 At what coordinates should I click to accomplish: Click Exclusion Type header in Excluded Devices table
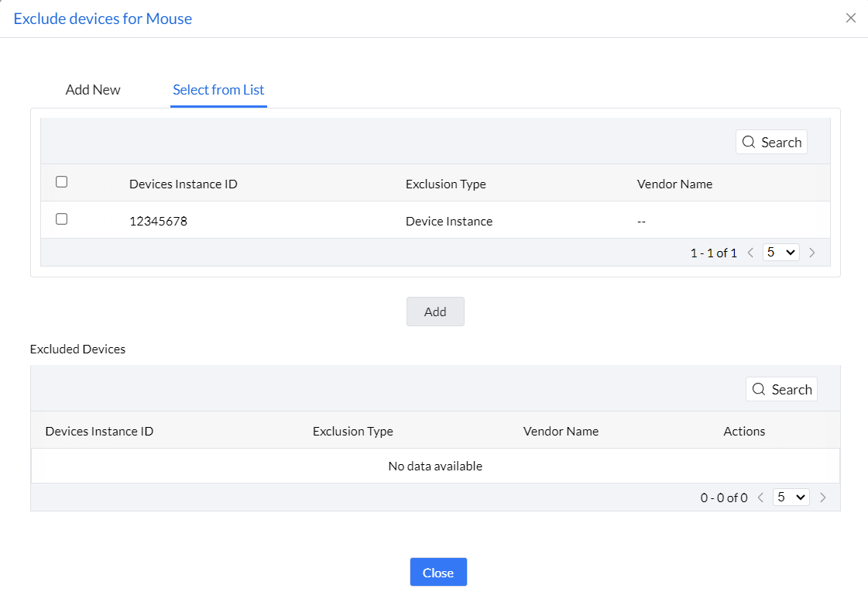point(353,432)
